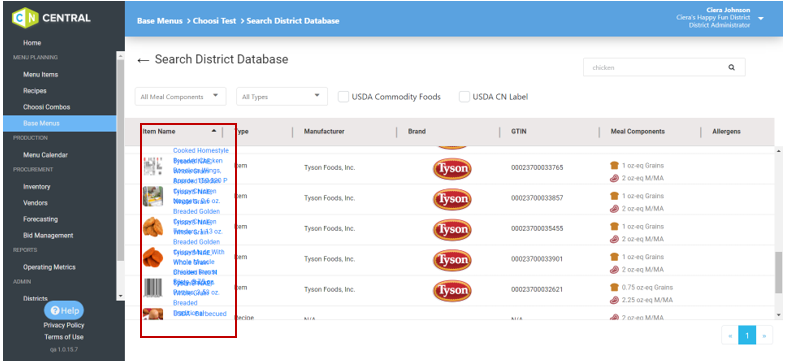Open the Privacy Policy link

coord(64,325)
